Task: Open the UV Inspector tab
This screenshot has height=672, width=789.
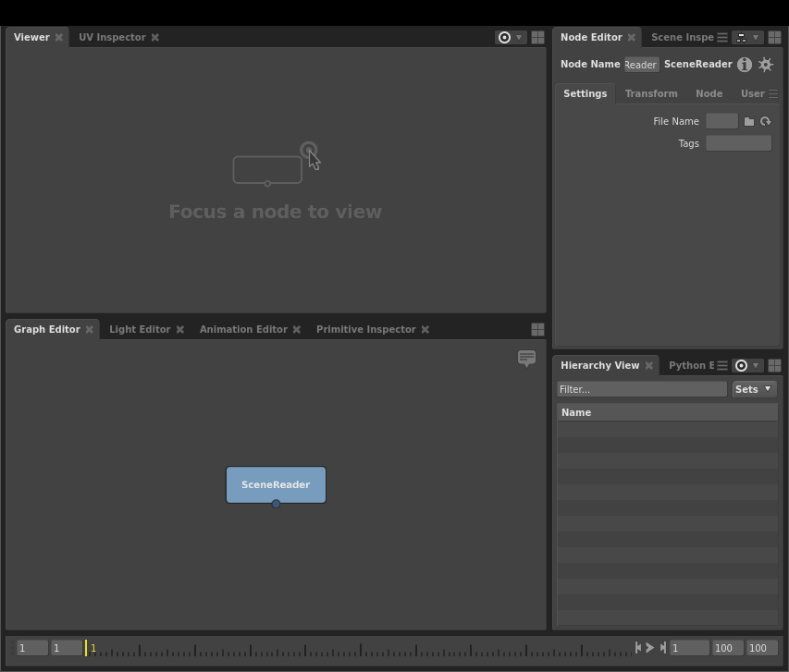Action: 112,37
